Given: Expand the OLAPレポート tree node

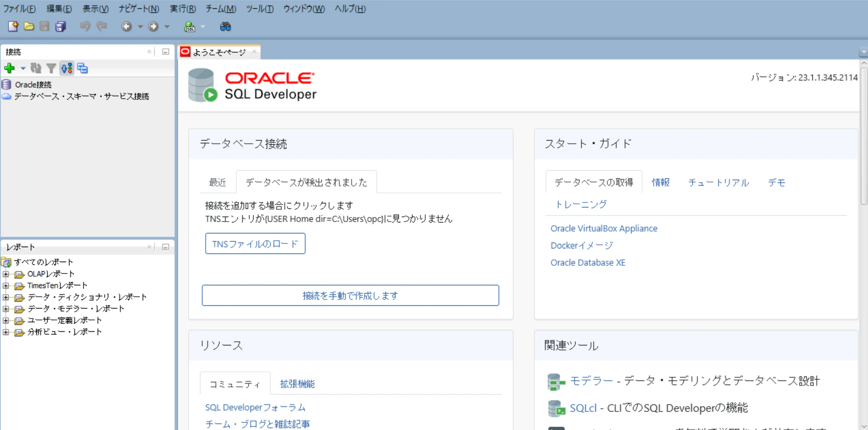Looking at the screenshot, I should [6, 274].
